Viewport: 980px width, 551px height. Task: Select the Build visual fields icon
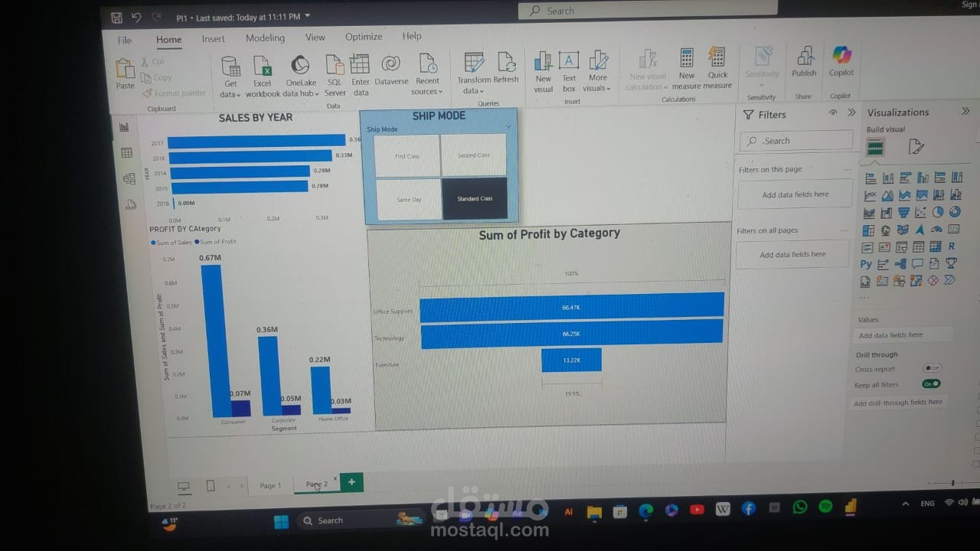[875, 148]
